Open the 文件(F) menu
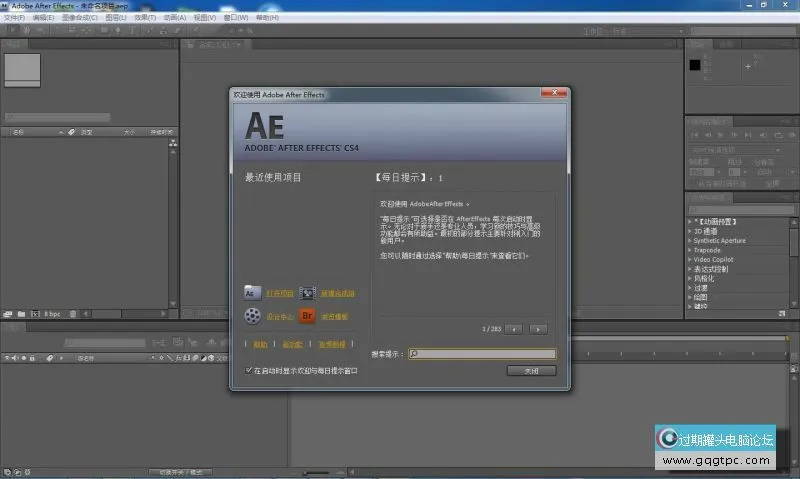The width and height of the screenshot is (800, 479). point(14,18)
